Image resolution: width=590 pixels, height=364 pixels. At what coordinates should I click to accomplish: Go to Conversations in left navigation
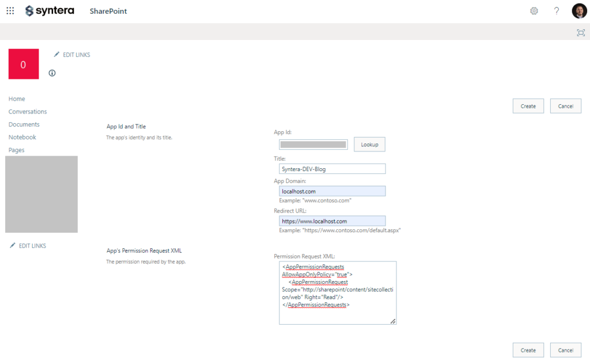(x=28, y=112)
